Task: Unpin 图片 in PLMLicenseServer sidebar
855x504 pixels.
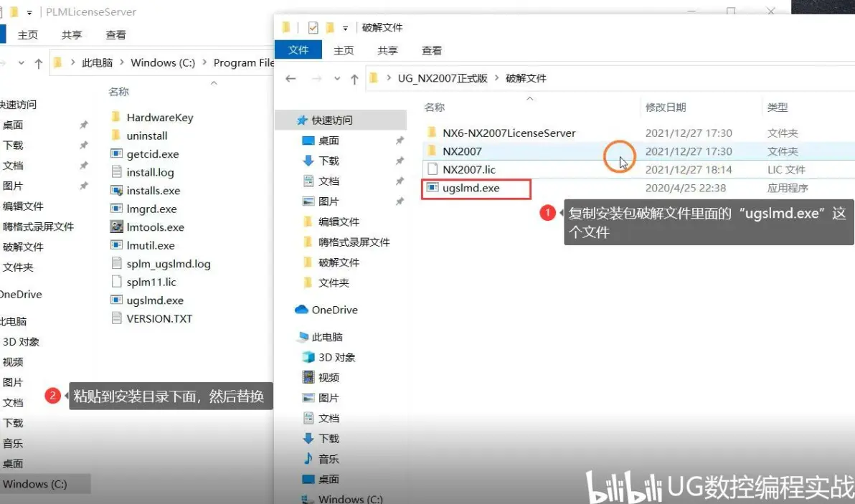Action: pyautogui.click(x=83, y=186)
